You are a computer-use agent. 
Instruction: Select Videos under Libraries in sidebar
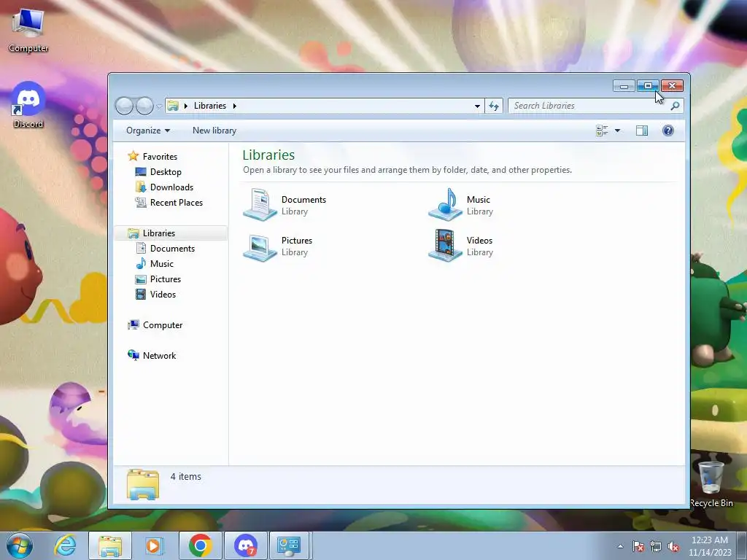click(x=163, y=295)
